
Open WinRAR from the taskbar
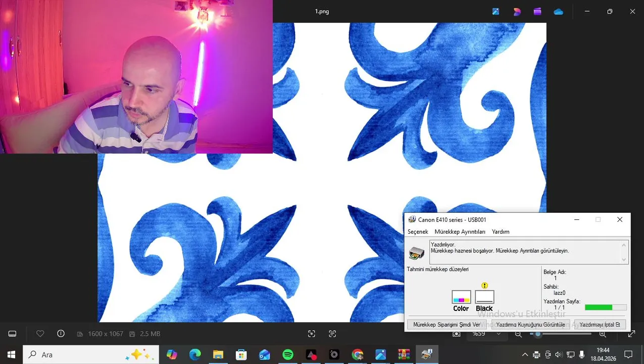click(404, 354)
